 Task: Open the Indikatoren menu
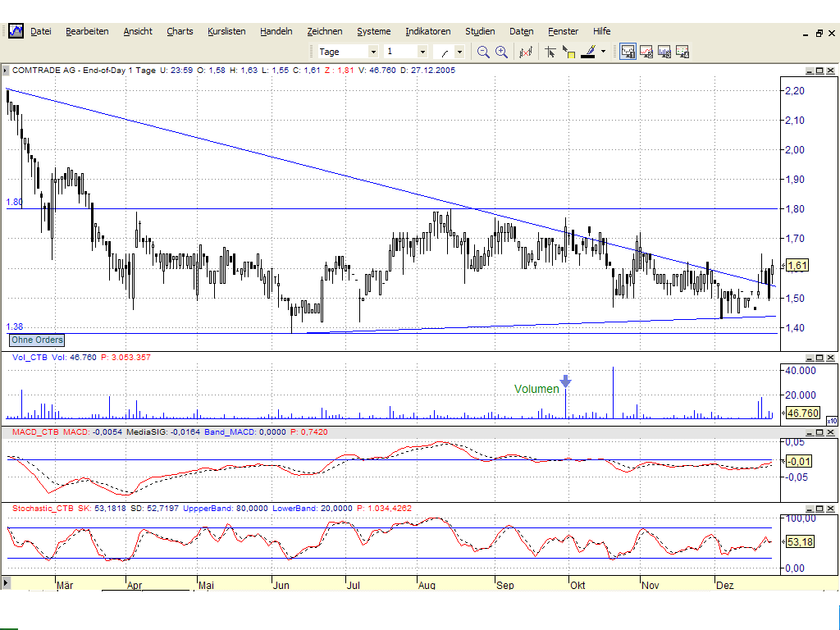428,31
